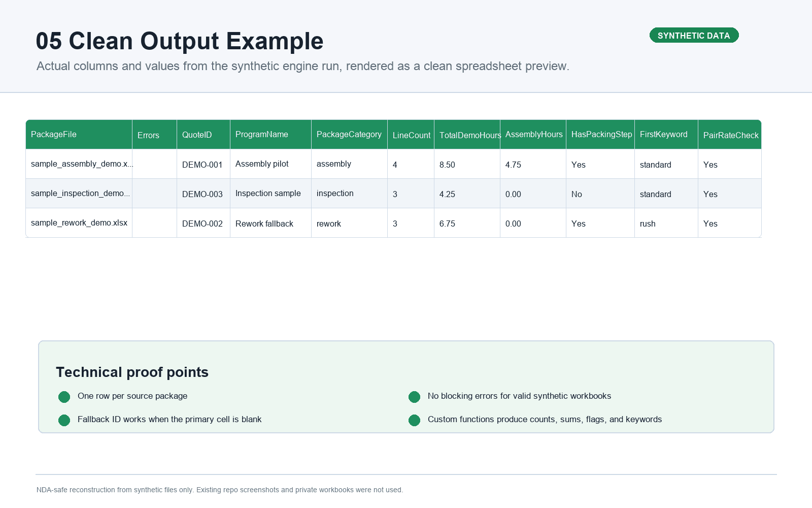
Task: Click the 8.50 total demo hours cell
Action: (467, 164)
